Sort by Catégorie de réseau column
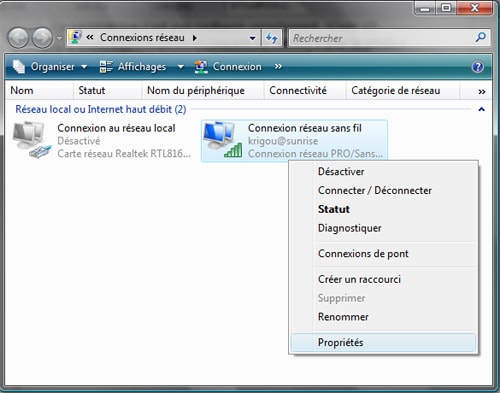This screenshot has height=393, width=500. pos(403,90)
